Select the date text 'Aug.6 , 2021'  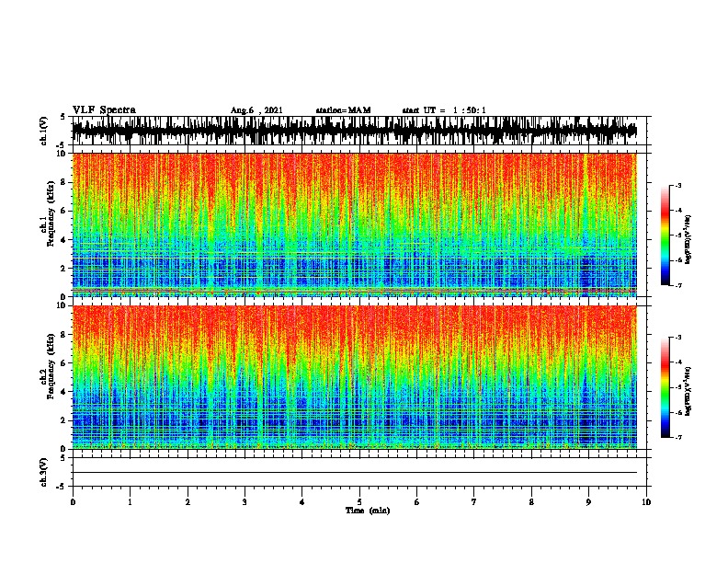point(256,110)
